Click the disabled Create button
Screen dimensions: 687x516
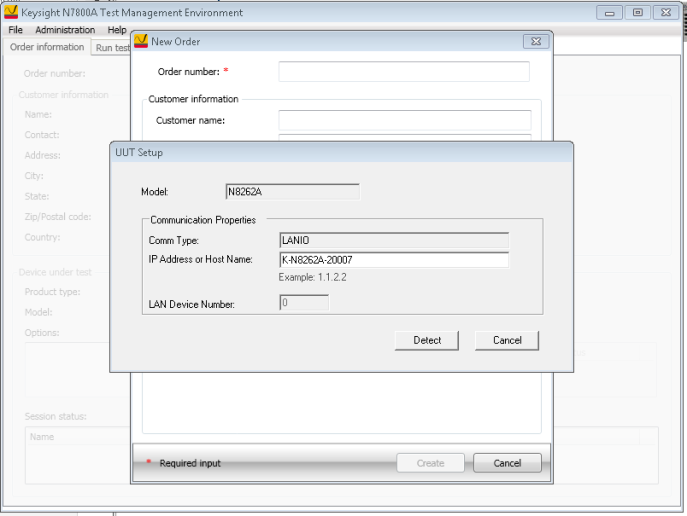coord(430,463)
